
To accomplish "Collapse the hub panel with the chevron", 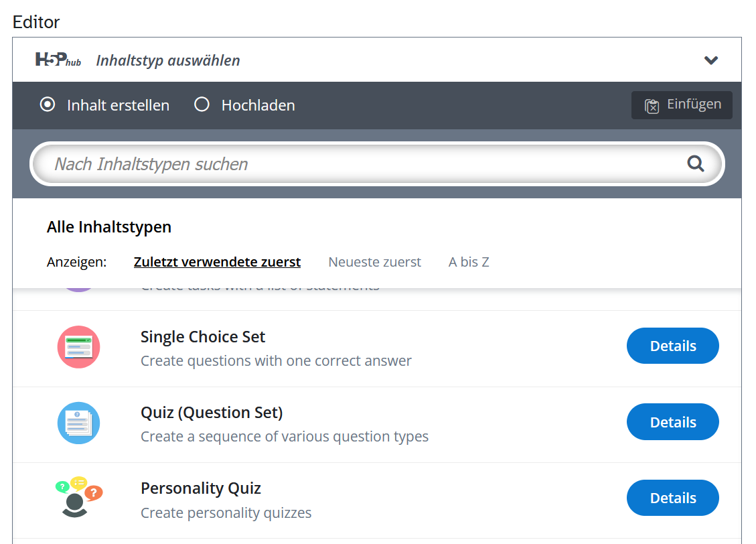I will tap(711, 60).
